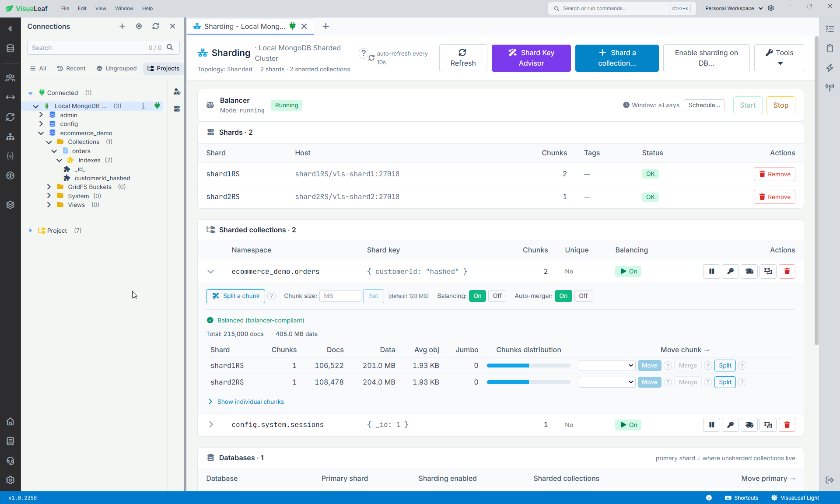840x504 pixels.
Task: Click Enable sharding on DB button
Action: [706, 58]
